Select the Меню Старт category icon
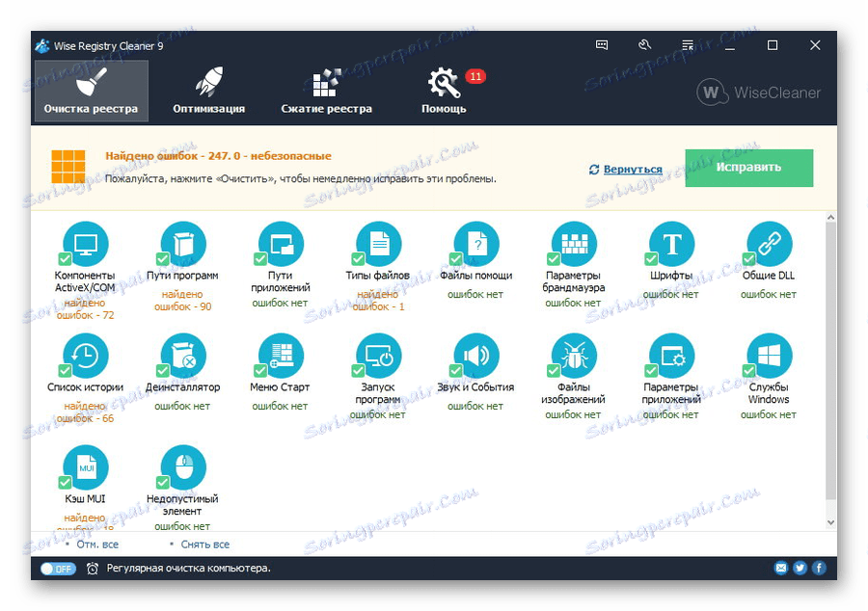868x611 pixels. pyautogui.click(x=282, y=356)
